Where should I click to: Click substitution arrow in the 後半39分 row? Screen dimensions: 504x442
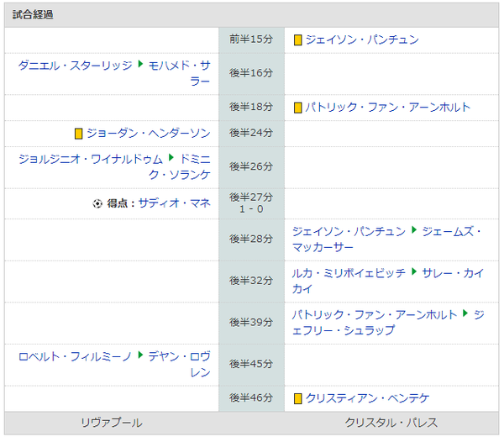click(465, 313)
